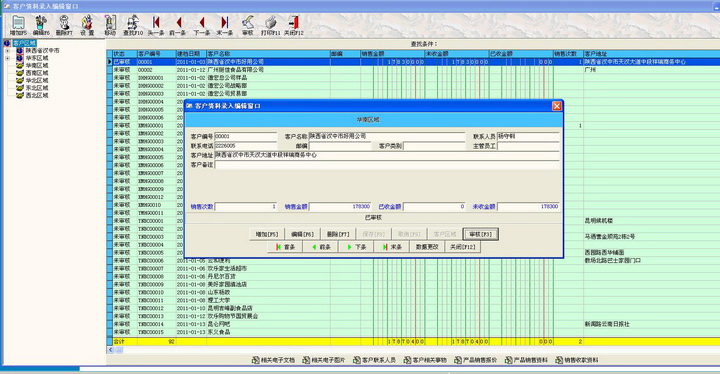
Task: Click the 客户备注 input field
Action: pyautogui.click(x=387, y=165)
